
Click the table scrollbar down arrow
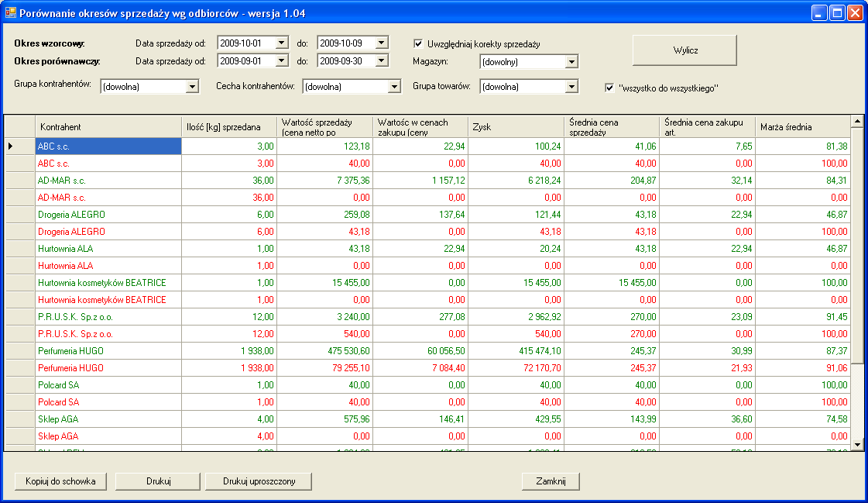[x=857, y=445]
